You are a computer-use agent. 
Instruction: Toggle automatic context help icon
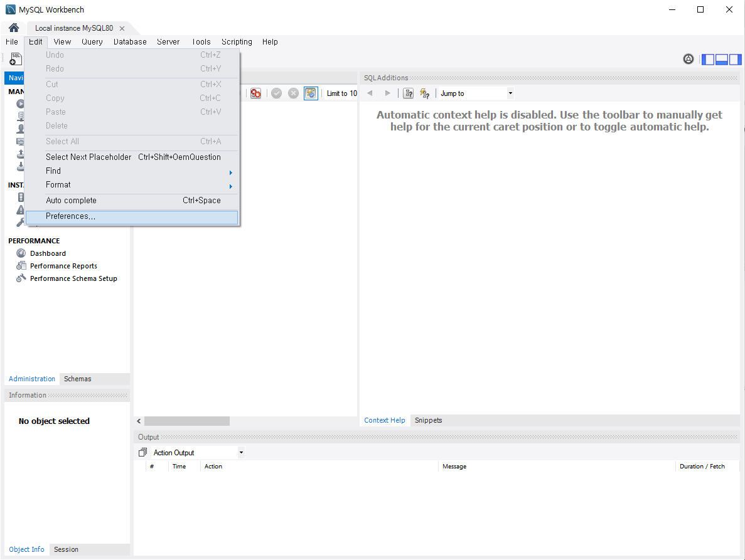(425, 93)
